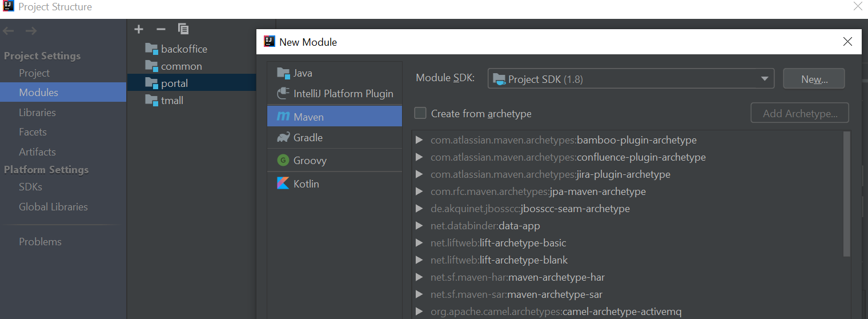Click the Remove module minus icon
The height and width of the screenshot is (319, 868).
point(161,29)
